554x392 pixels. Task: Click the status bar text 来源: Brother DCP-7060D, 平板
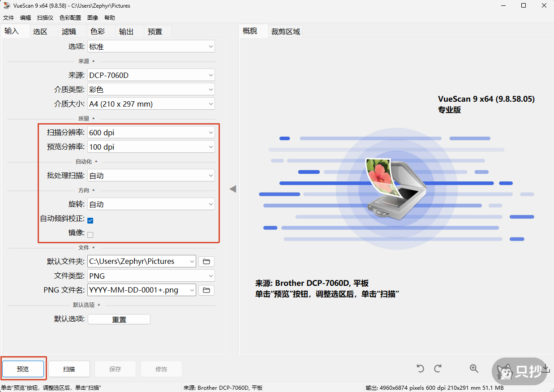[x=223, y=388]
